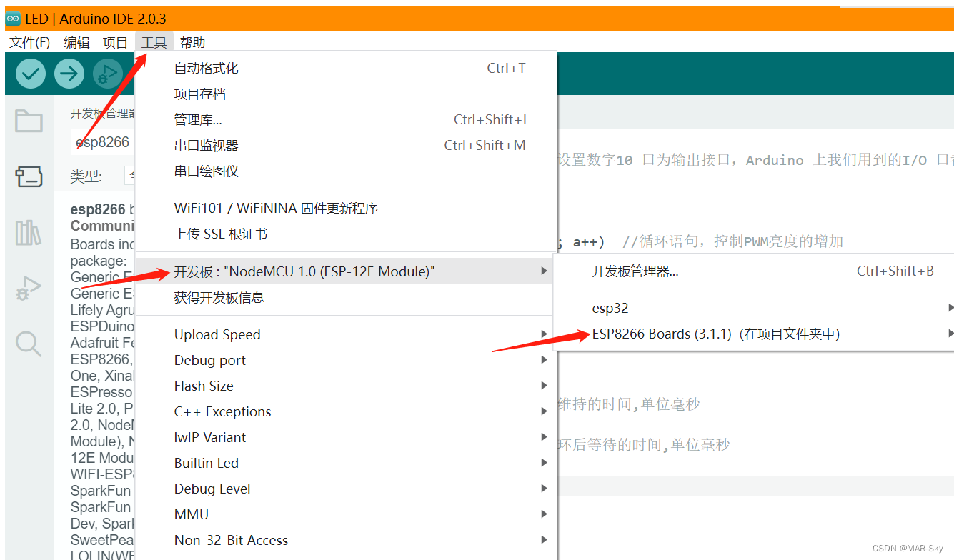Expand the lwIP Variant submenu
Screen dimensions: 954x560
(x=346, y=437)
